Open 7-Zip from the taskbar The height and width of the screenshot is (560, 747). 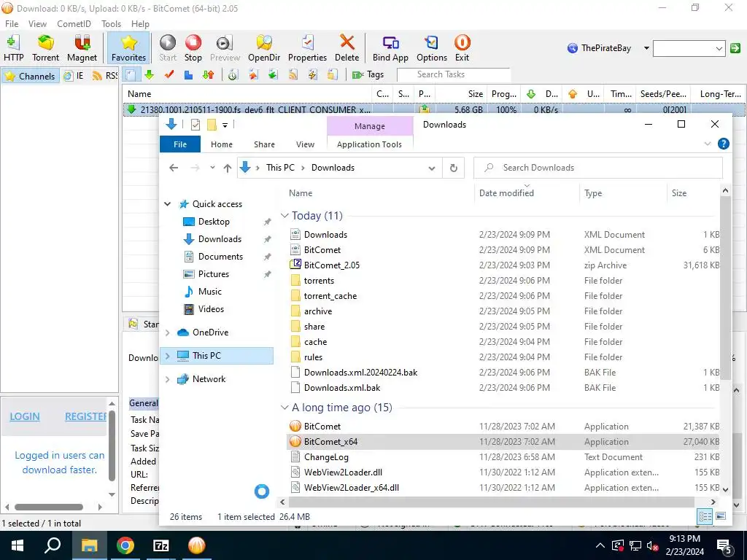tap(160, 545)
